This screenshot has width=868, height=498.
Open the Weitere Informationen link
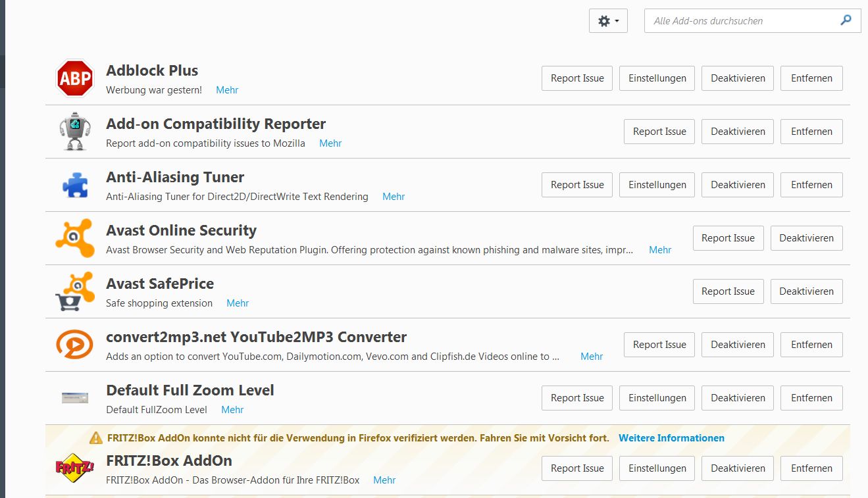click(671, 438)
